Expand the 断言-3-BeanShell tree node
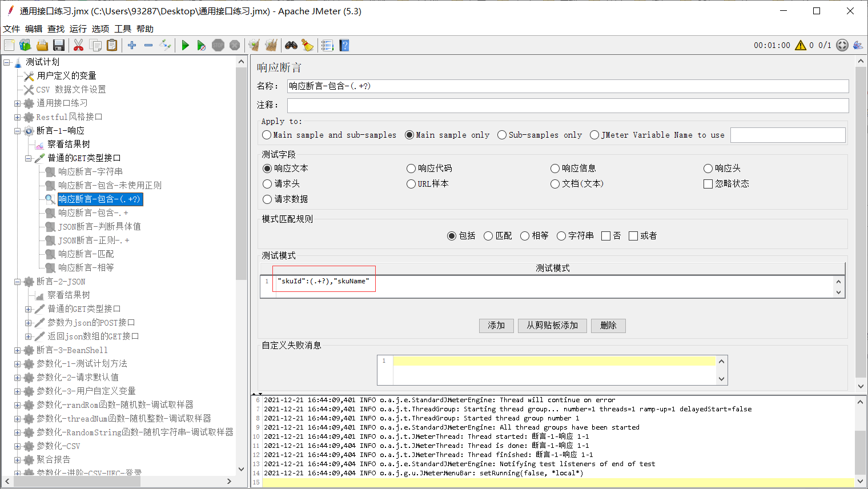Image resolution: width=868 pixels, height=489 pixels. pos(17,350)
